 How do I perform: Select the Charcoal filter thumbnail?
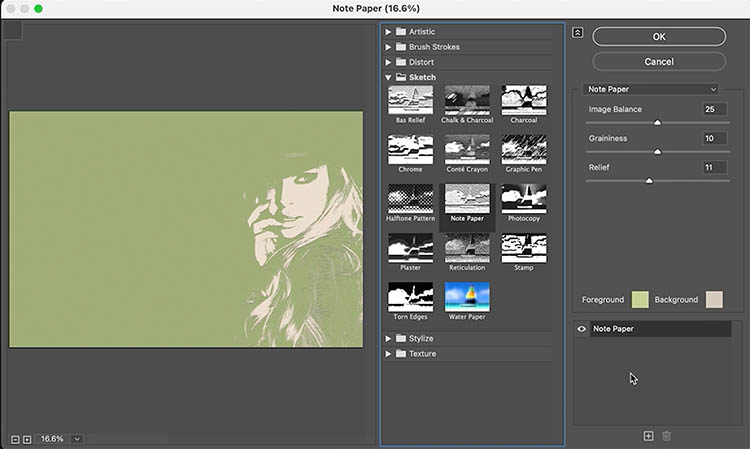point(524,100)
